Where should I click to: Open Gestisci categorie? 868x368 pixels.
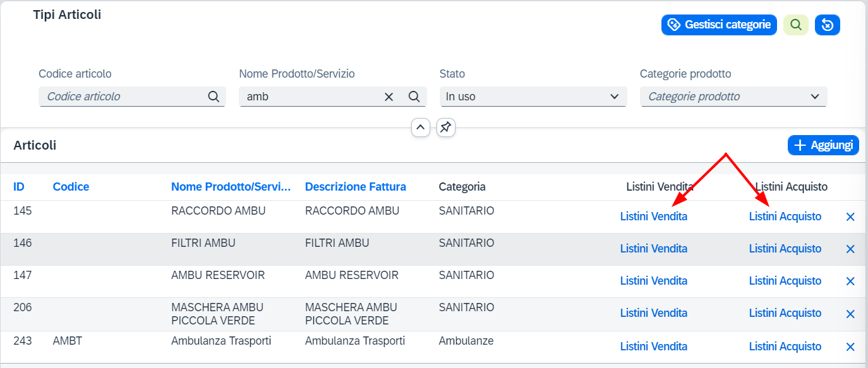[719, 25]
